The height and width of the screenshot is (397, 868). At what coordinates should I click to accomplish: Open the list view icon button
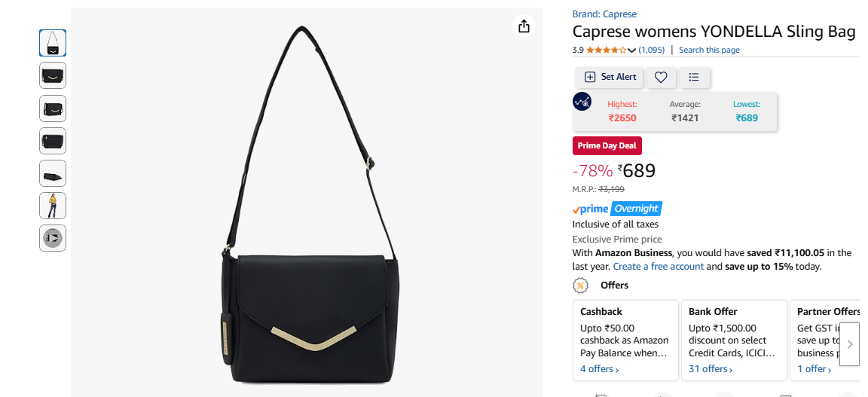coord(694,78)
